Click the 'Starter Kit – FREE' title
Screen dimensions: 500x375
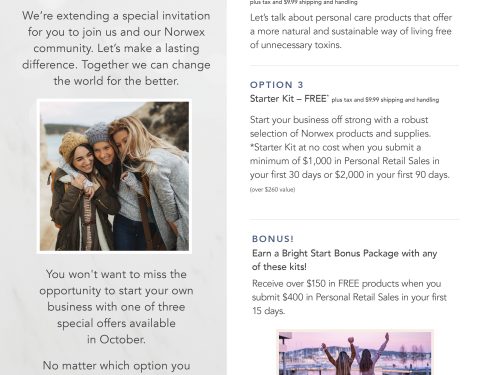coord(289,99)
